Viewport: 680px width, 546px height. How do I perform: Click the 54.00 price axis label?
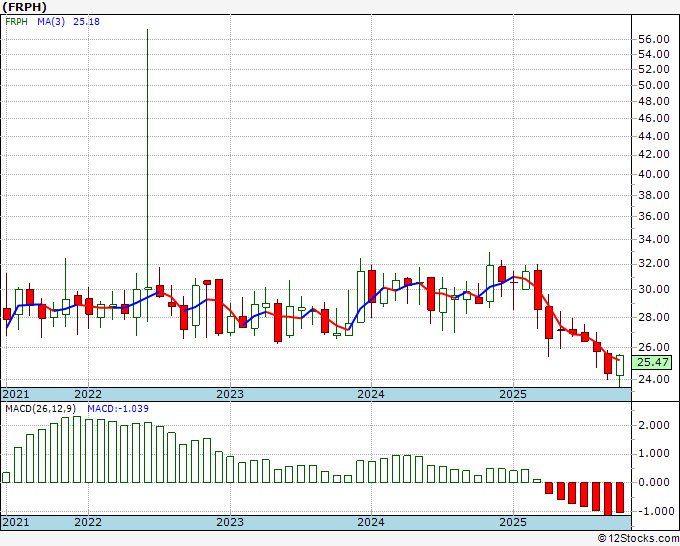(654, 54)
